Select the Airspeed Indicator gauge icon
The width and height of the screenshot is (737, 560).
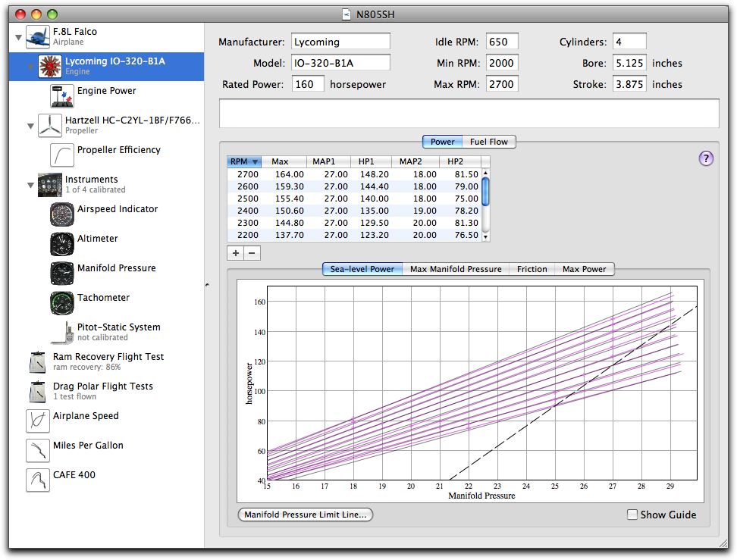(62, 214)
